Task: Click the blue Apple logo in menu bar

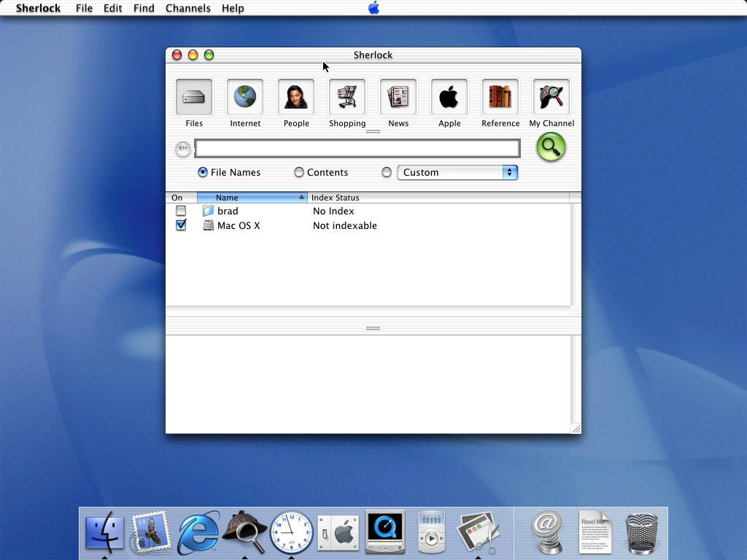Action: tap(373, 7)
